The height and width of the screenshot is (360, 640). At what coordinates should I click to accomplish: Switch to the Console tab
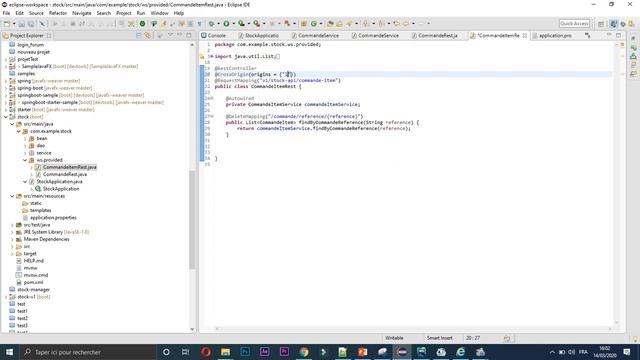213,36
